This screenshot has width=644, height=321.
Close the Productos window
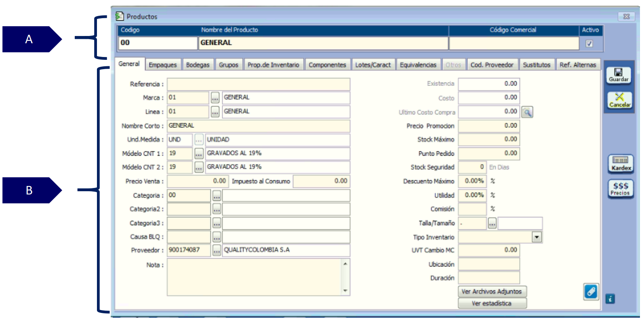(x=626, y=17)
